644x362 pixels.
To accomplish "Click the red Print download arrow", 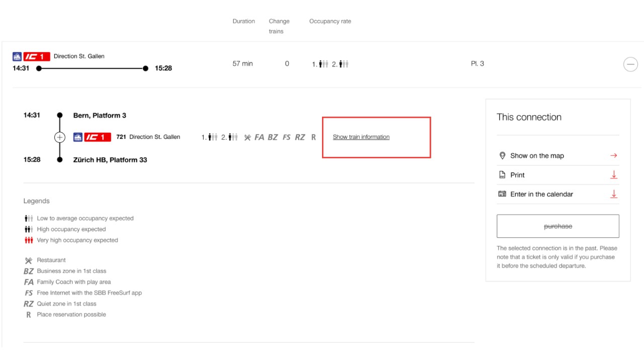I will click(614, 174).
